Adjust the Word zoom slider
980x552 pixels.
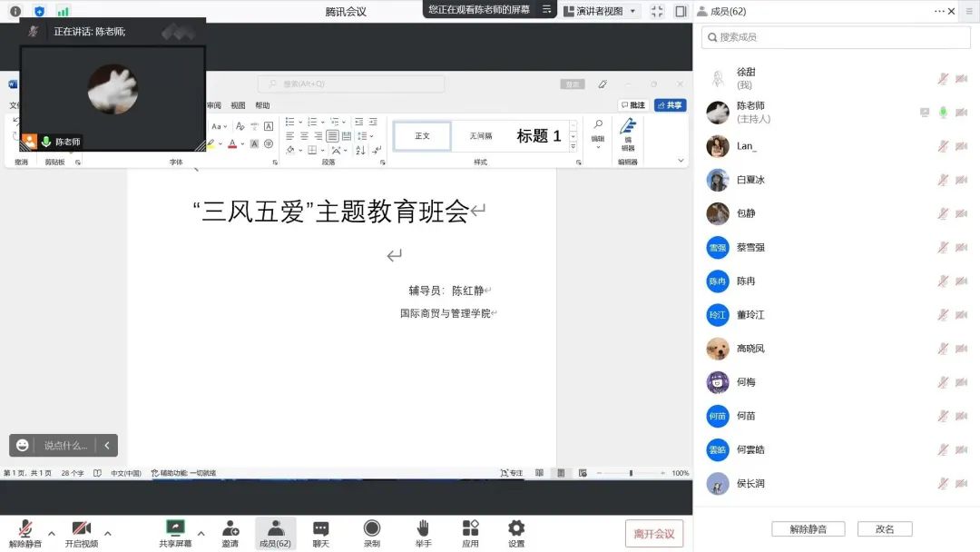631,473
